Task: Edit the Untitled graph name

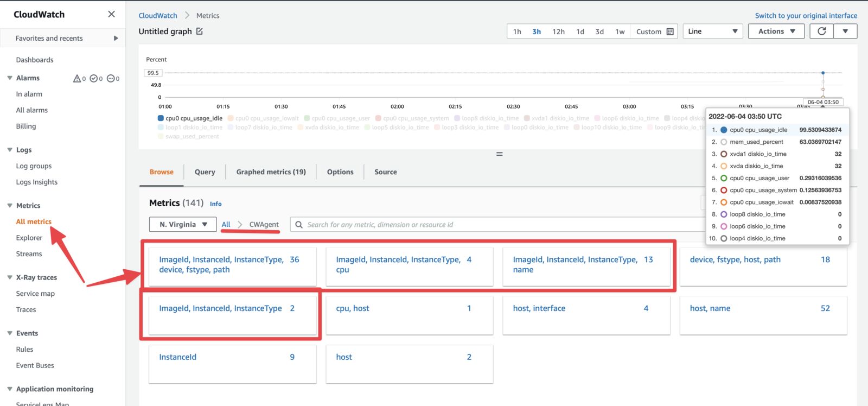Action: (x=200, y=31)
